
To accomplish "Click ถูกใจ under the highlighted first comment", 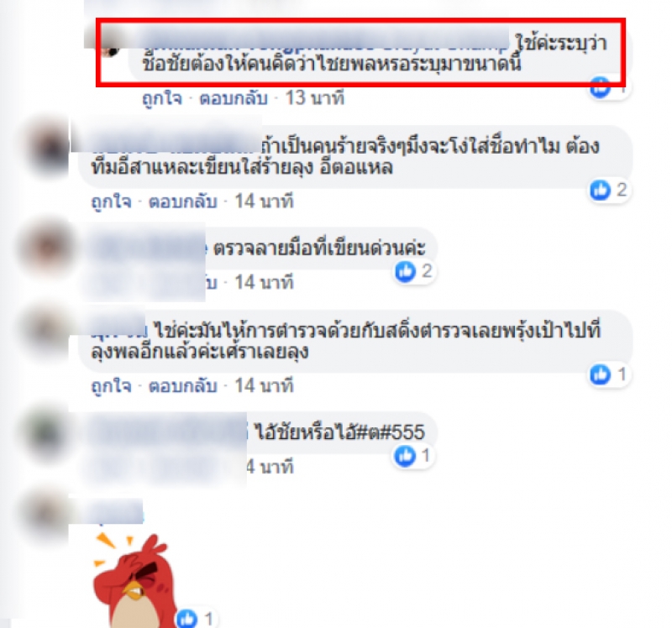I will pos(162,98).
